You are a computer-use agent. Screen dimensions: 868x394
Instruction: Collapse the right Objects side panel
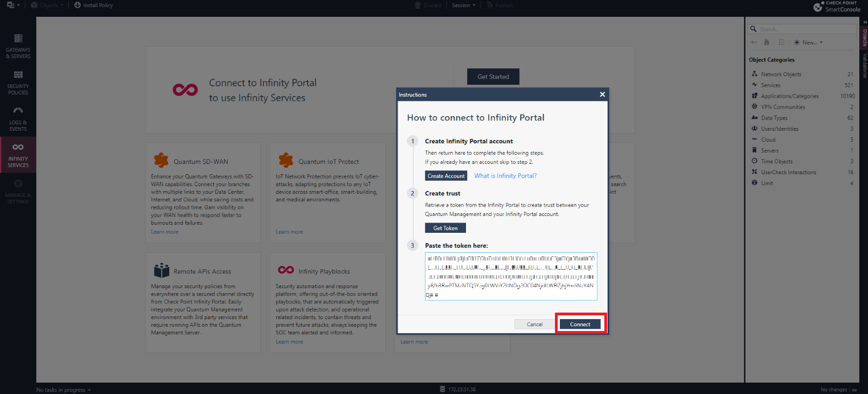tap(865, 22)
